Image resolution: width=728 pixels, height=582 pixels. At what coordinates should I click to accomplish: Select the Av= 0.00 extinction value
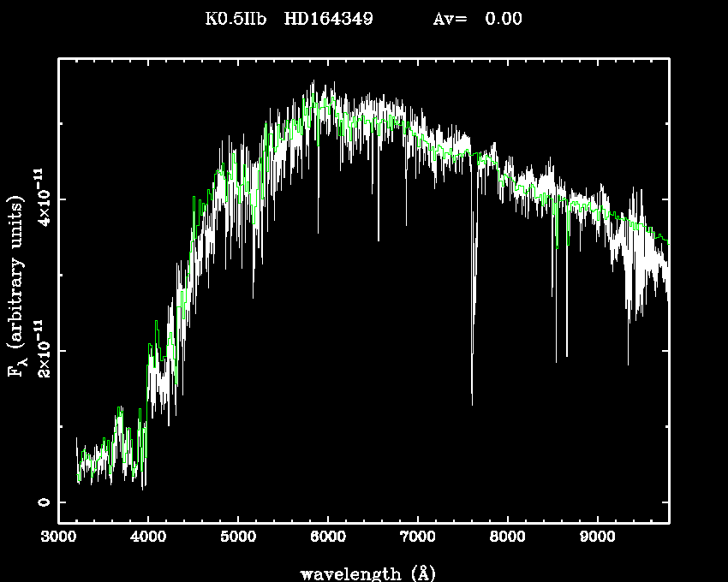(x=477, y=19)
